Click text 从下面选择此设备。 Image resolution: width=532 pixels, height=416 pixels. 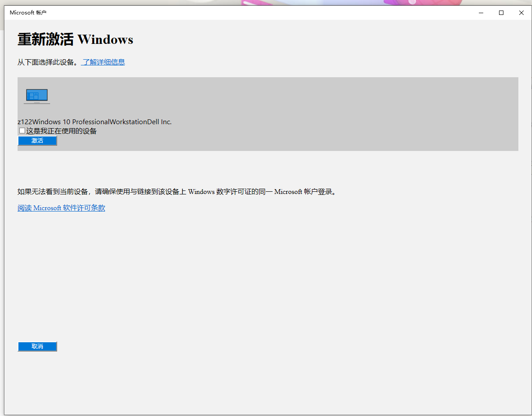pyautogui.click(x=49, y=62)
